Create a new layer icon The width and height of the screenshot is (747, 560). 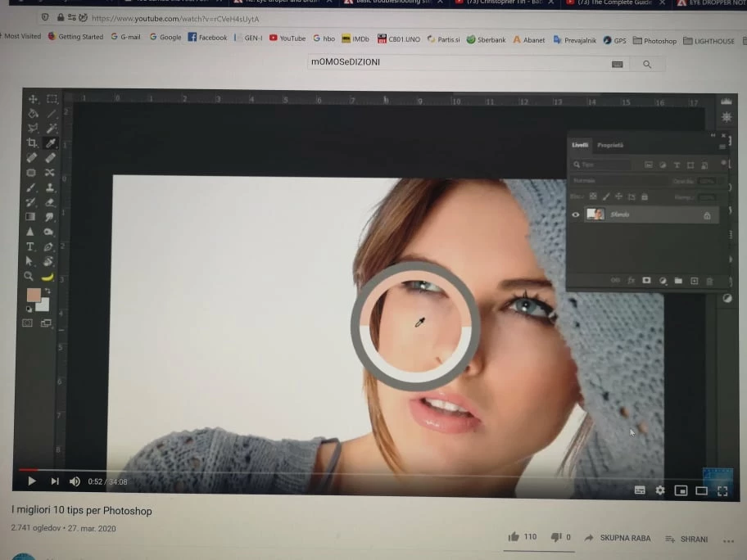coord(694,281)
